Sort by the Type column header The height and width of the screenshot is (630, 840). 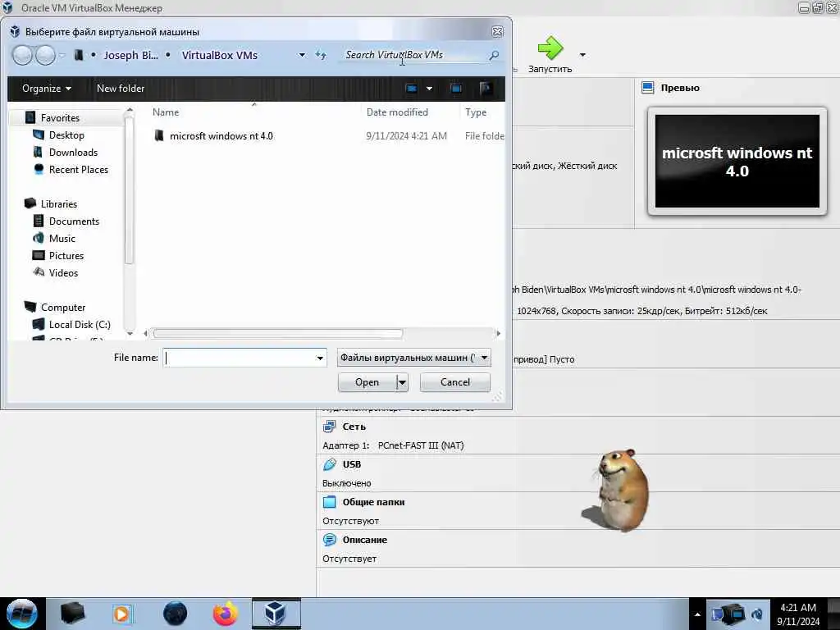click(x=476, y=112)
